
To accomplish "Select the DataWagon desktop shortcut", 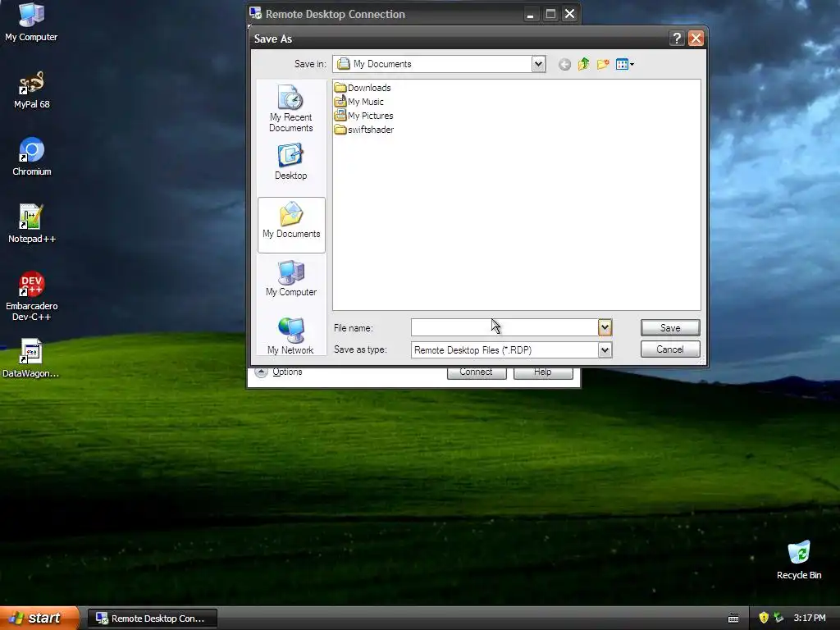I will (31, 358).
